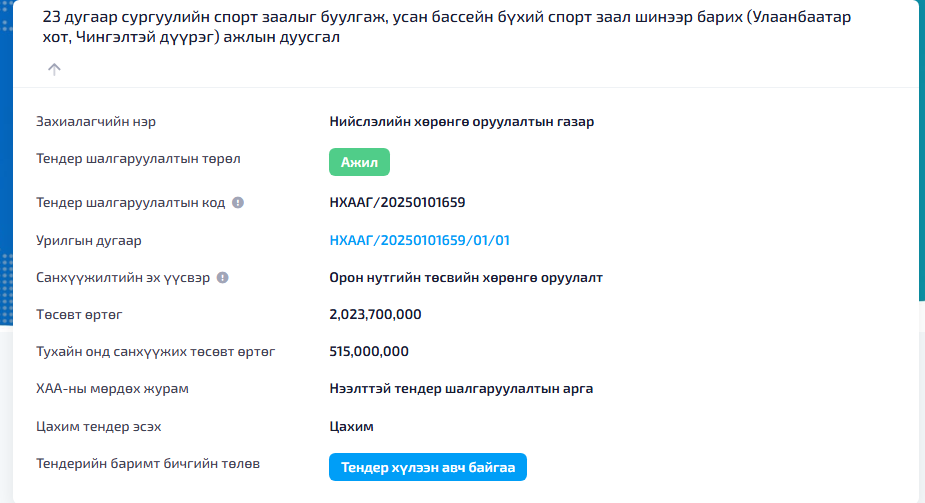Click the yearly funding amount 515,000,000

[x=369, y=352]
